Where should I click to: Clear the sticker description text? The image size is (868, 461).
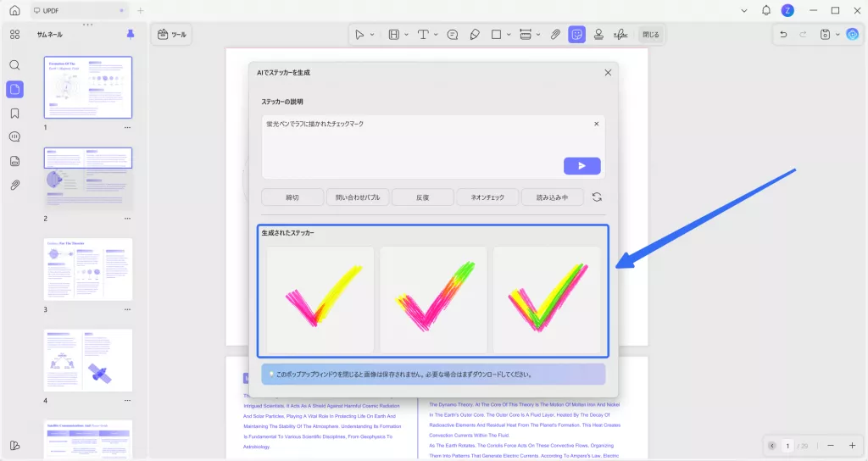[x=596, y=124]
